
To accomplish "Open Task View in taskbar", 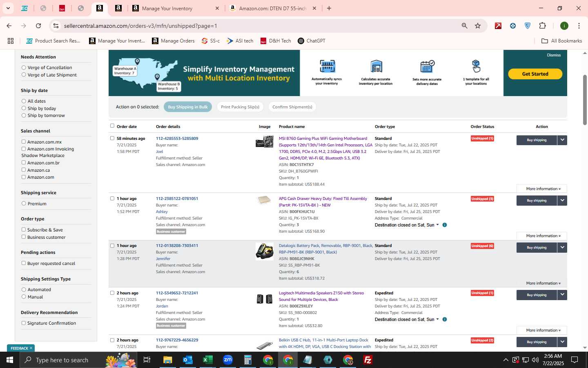I will (147, 360).
